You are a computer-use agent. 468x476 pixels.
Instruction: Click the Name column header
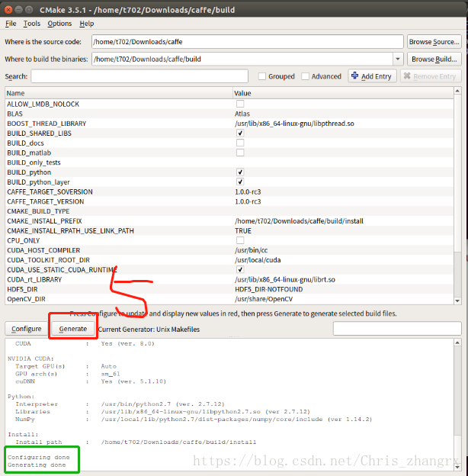point(119,93)
